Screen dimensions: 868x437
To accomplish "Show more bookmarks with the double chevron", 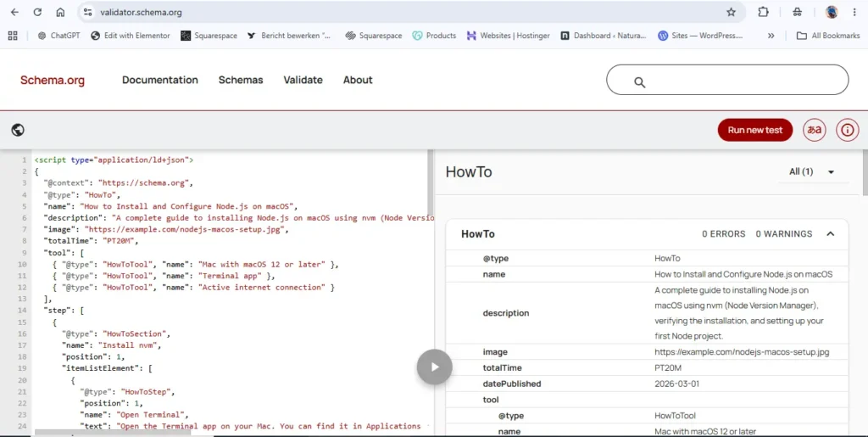I will pyautogui.click(x=771, y=36).
